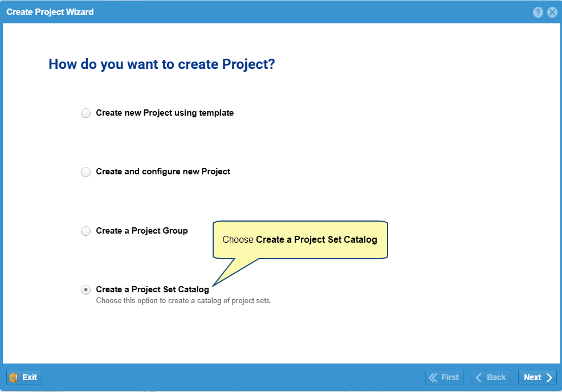Click the catalog of project sets description text
The image size is (562, 392).
[x=184, y=301]
